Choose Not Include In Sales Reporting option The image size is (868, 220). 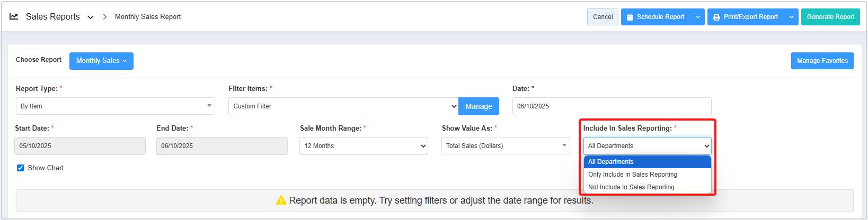[631, 187]
